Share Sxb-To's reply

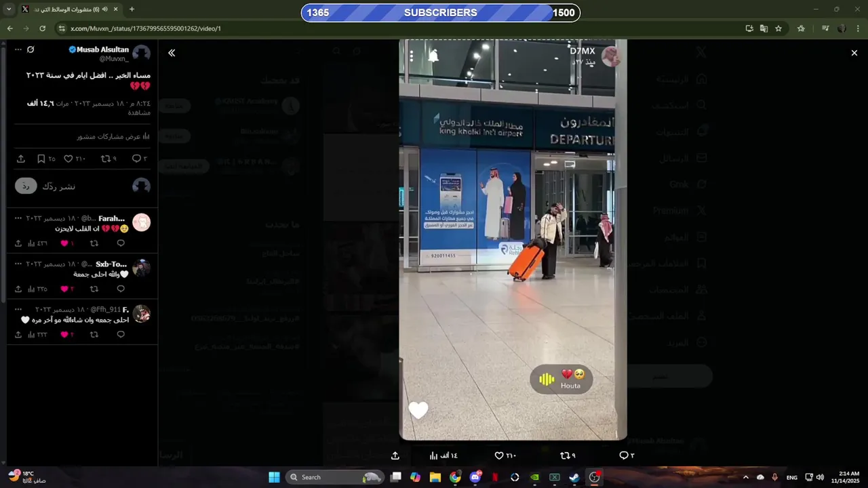18,289
